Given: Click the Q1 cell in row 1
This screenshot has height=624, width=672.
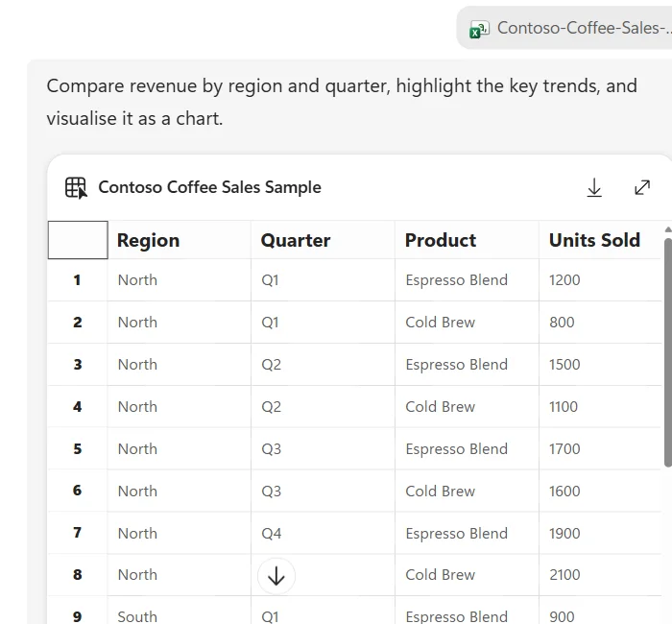Looking at the screenshot, I should pyautogui.click(x=323, y=280).
